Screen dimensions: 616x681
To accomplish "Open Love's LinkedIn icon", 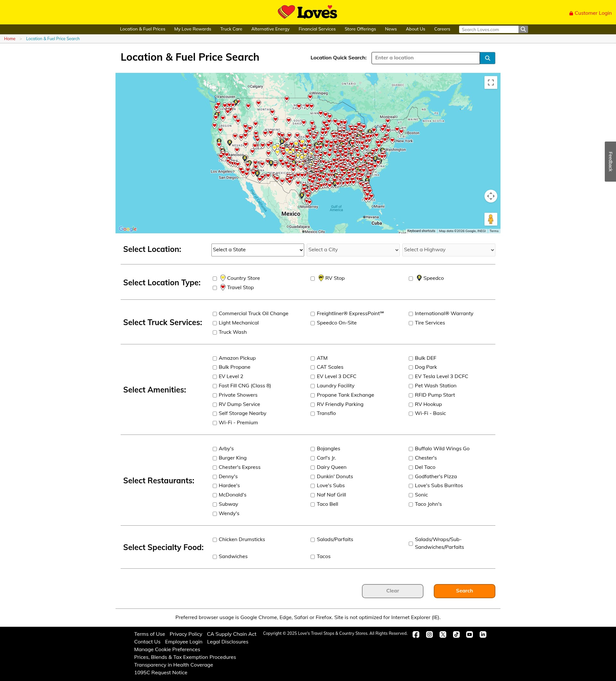I will tap(483, 634).
